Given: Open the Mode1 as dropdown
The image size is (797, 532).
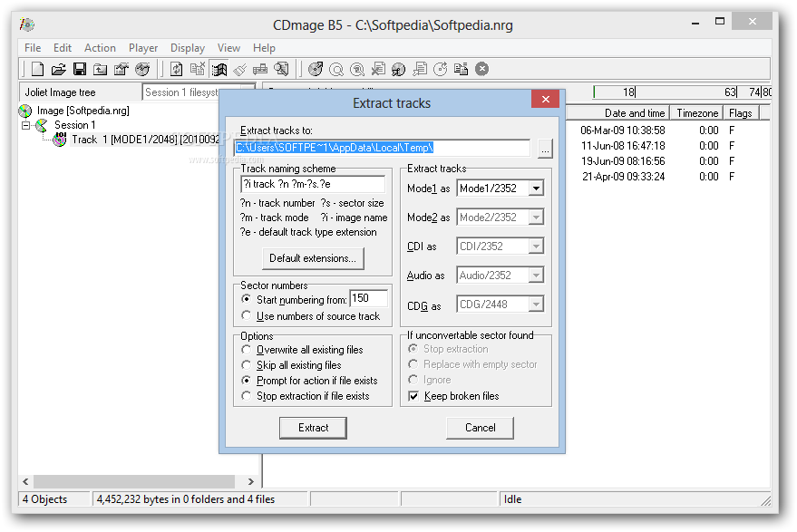Looking at the screenshot, I should (x=536, y=189).
